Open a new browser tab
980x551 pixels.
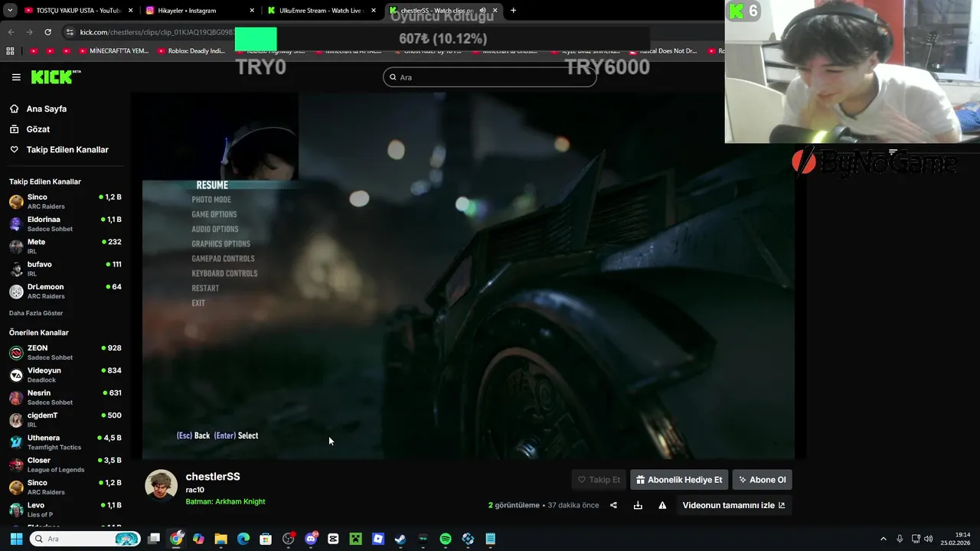[513, 11]
